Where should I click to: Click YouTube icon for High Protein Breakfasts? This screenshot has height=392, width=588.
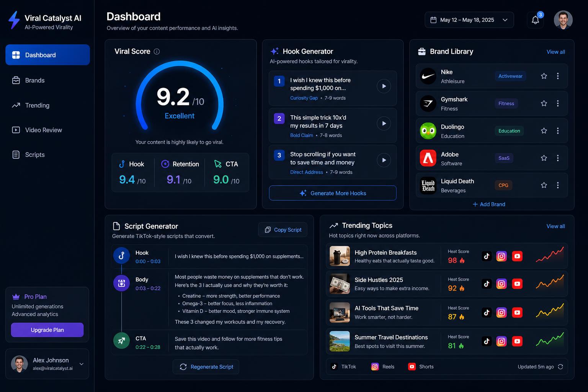pyautogui.click(x=517, y=256)
